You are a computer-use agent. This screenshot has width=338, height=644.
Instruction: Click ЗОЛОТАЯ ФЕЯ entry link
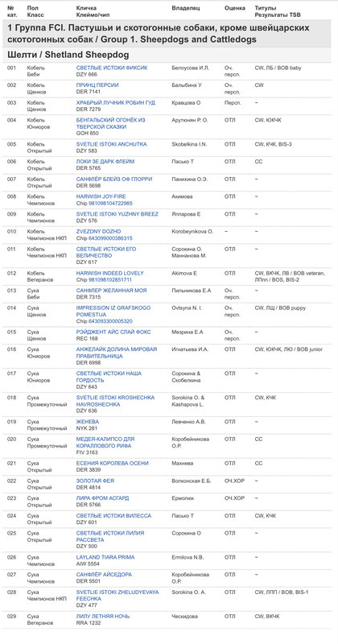95,481
